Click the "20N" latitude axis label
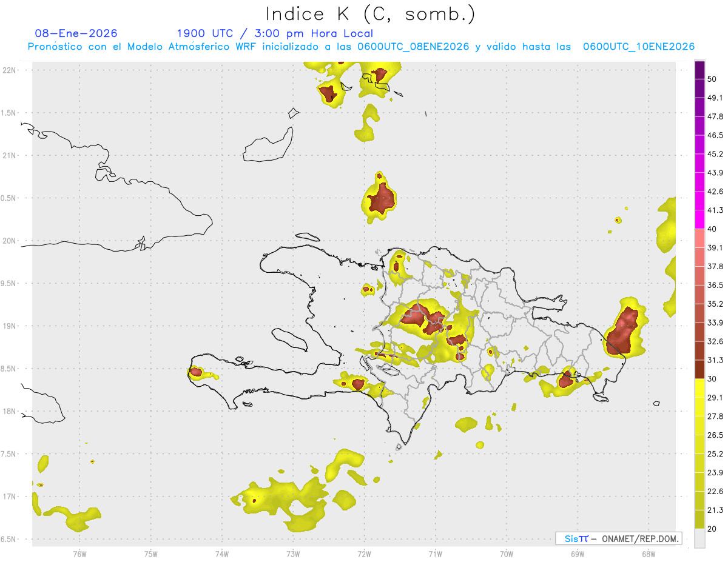728x562 pixels. tap(10, 241)
